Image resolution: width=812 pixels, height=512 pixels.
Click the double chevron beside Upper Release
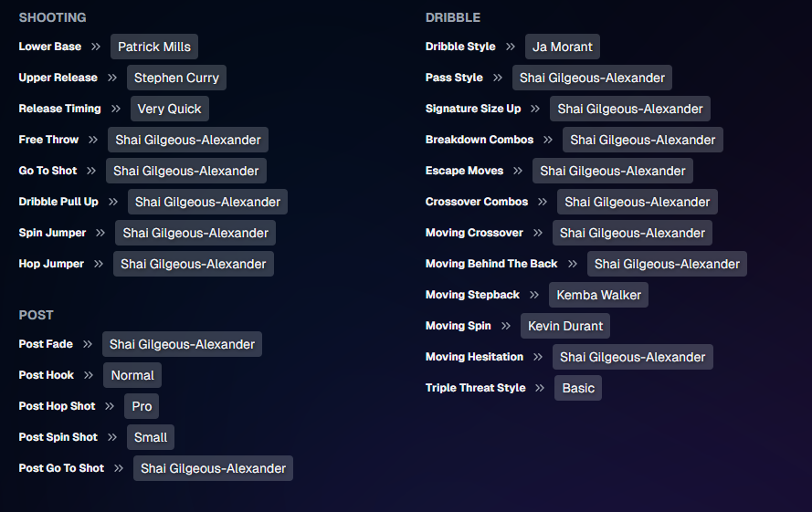click(x=112, y=78)
